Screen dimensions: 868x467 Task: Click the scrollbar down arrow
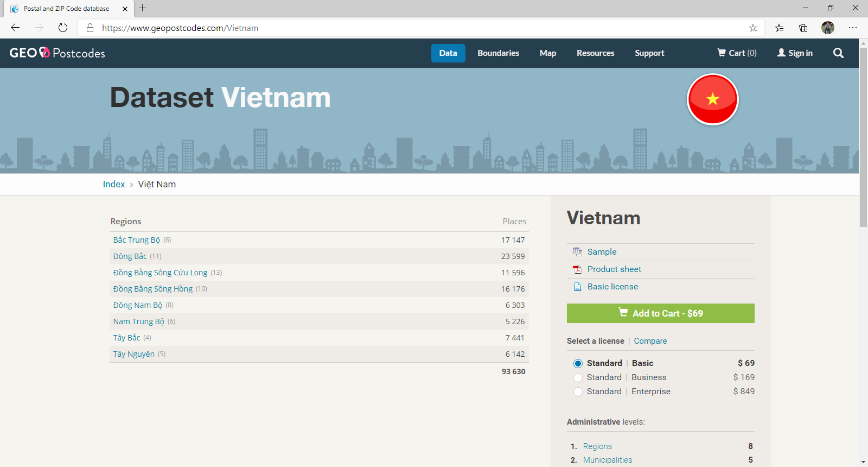(863, 462)
